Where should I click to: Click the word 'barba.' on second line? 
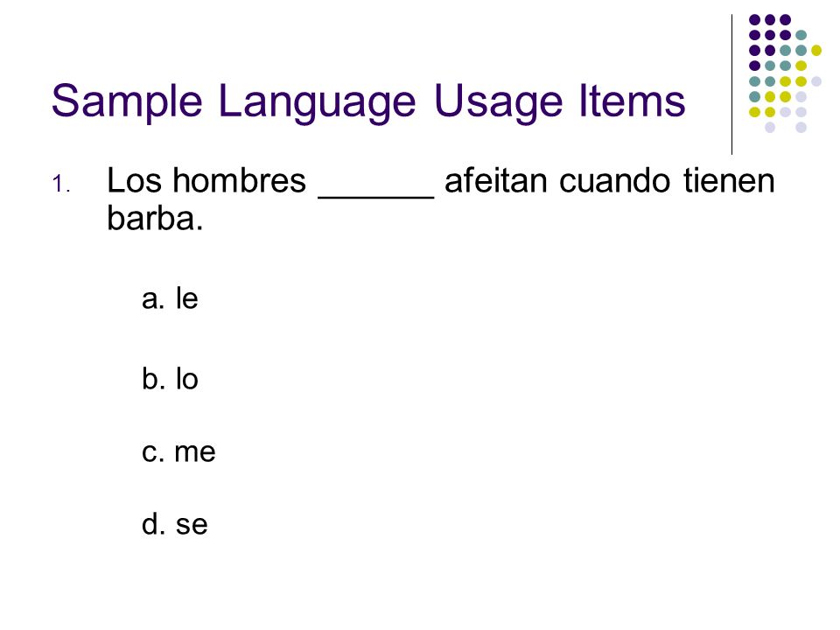pyautogui.click(x=156, y=218)
